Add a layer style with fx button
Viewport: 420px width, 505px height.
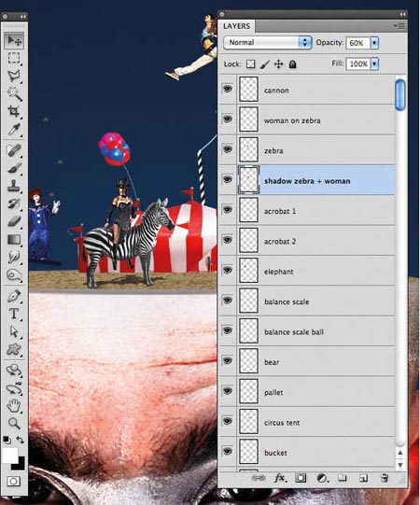coord(280,478)
